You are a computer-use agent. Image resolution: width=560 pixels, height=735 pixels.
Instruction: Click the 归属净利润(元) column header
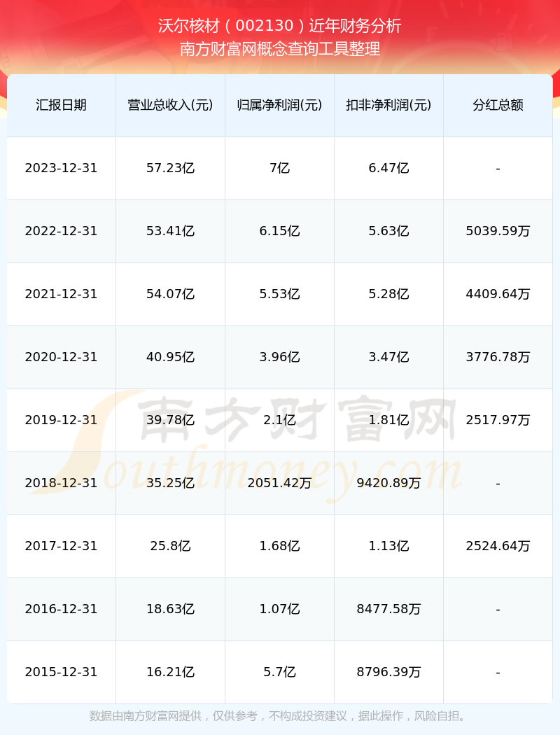click(x=280, y=105)
